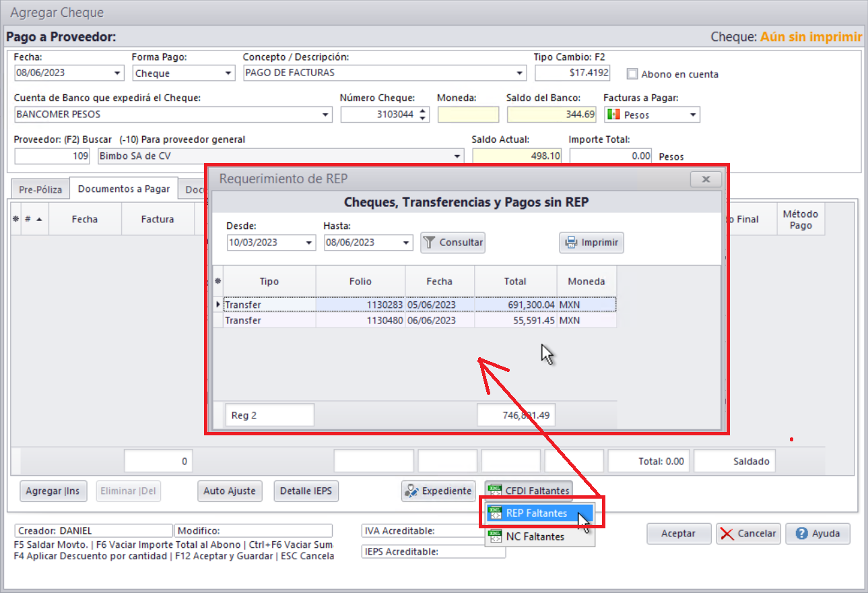This screenshot has height=593, width=868.
Task: Expand the Forma Pago dropdown
Action: tap(228, 73)
